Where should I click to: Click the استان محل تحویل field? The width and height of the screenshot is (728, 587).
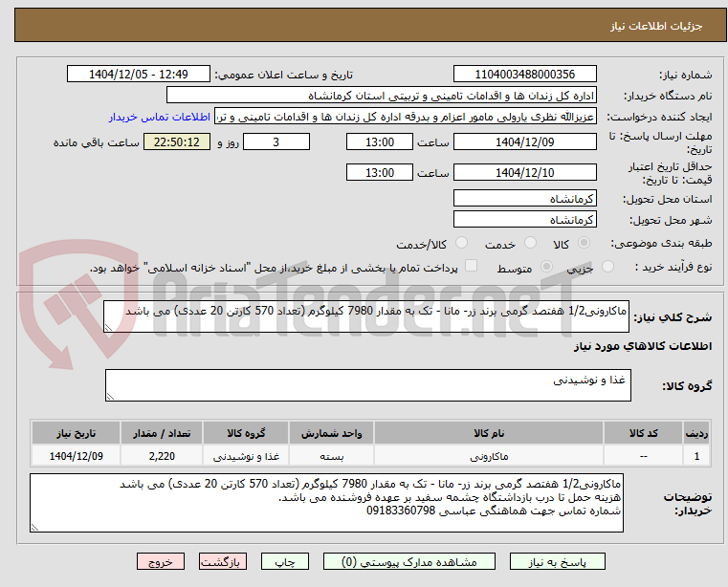(x=524, y=199)
